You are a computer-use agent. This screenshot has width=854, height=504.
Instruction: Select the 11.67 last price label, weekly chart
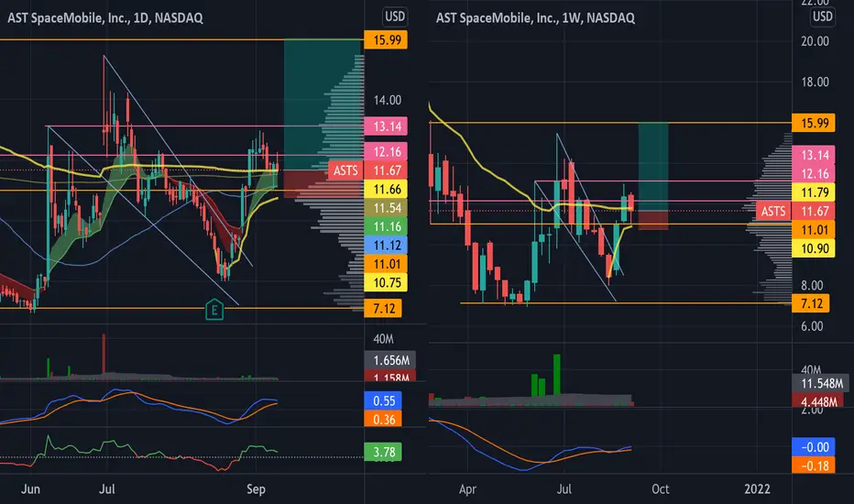point(813,212)
